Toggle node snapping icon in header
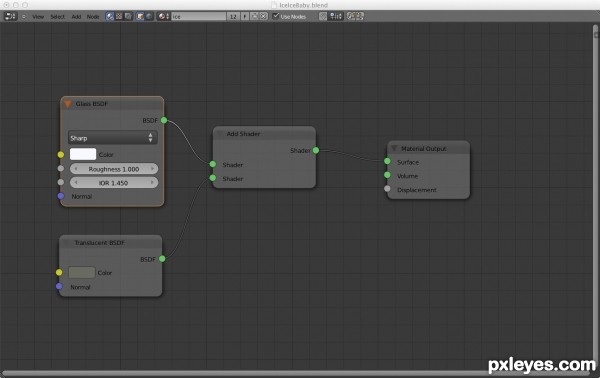This screenshot has width=600, height=378. [x=336, y=16]
